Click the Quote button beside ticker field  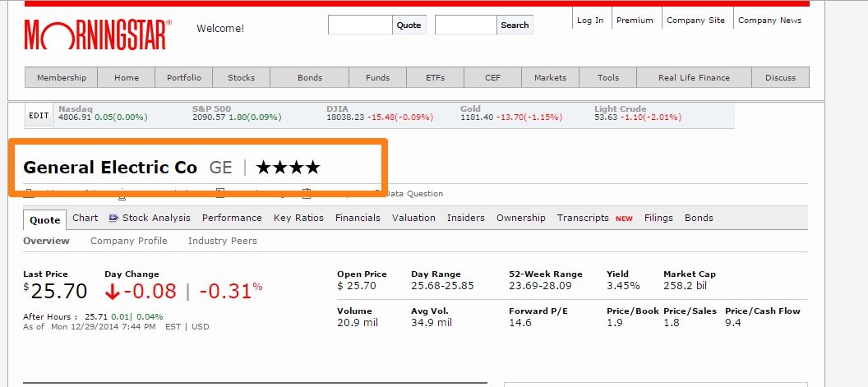pos(409,25)
